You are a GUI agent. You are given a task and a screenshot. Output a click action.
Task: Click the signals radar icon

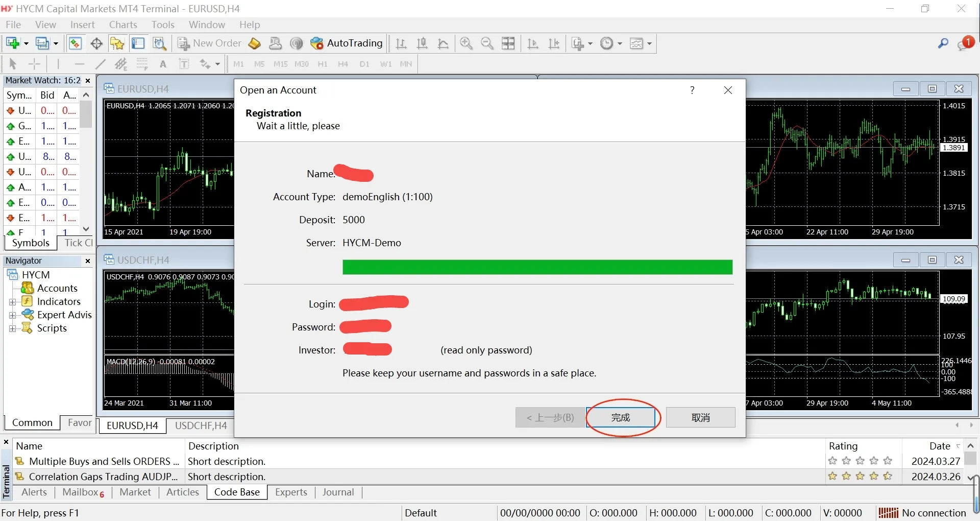pyautogui.click(x=296, y=43)
